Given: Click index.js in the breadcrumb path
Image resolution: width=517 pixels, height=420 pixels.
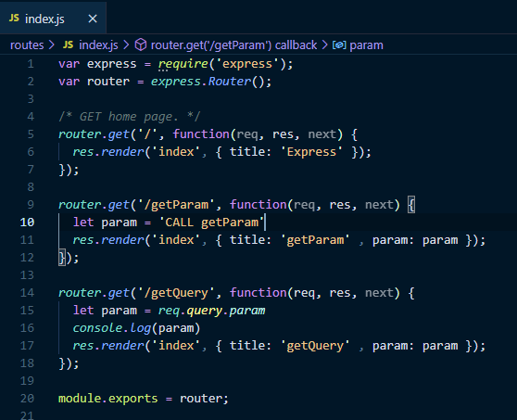Looking at the screenshot, I should (x=98, y=45).
